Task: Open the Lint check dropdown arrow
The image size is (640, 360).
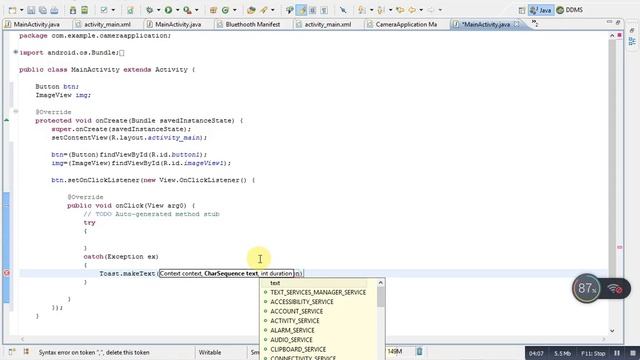Action: coord(113,10)
